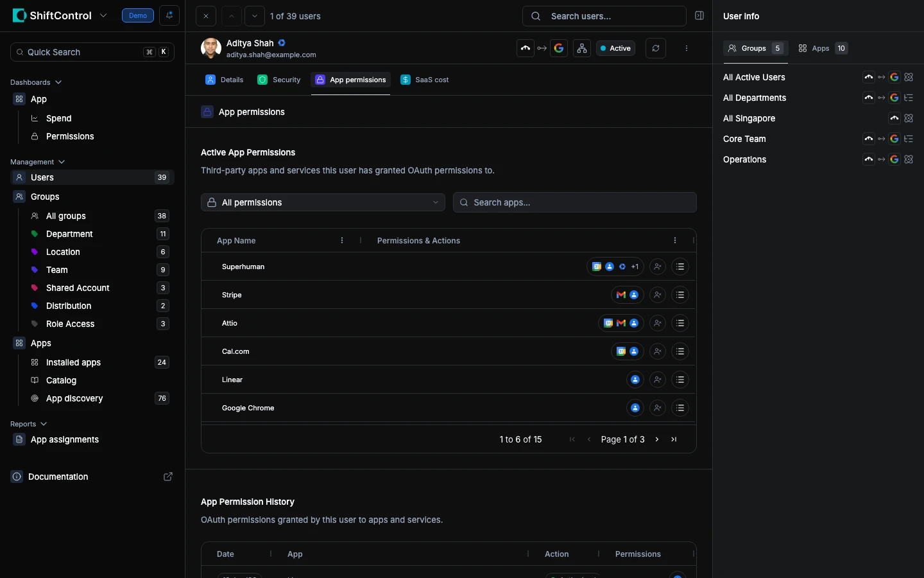924x578 pixels.
Task: Click the Search apps field
Action: (x=575, y=202)
